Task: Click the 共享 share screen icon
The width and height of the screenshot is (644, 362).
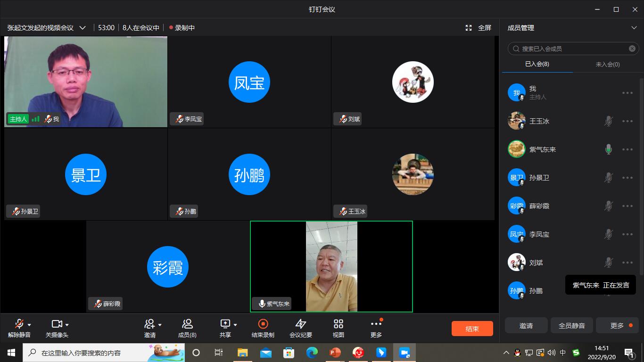Action: tap(225, 324)
